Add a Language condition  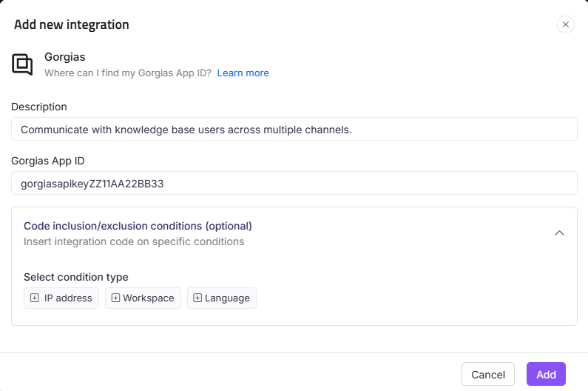(222, 298)
